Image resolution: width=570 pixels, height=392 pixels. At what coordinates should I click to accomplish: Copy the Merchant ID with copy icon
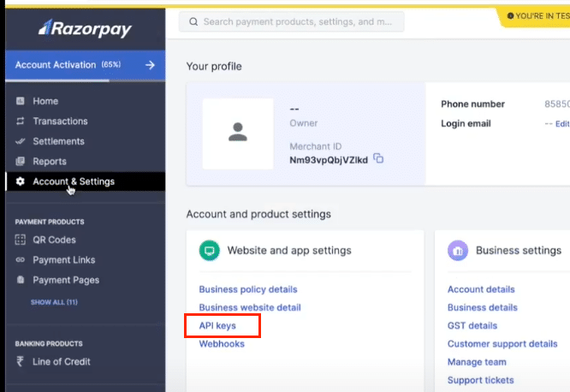coord(378,158)
